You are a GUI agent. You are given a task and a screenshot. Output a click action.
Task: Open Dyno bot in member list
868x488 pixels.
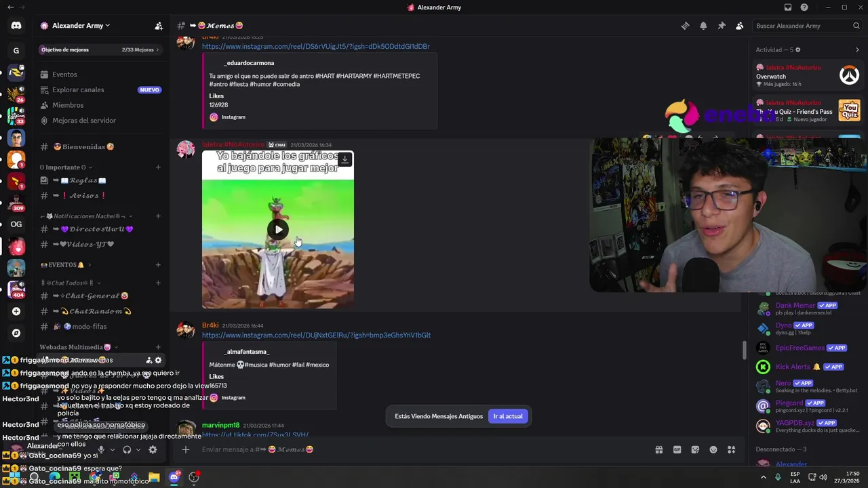click(x=807, y=329)
